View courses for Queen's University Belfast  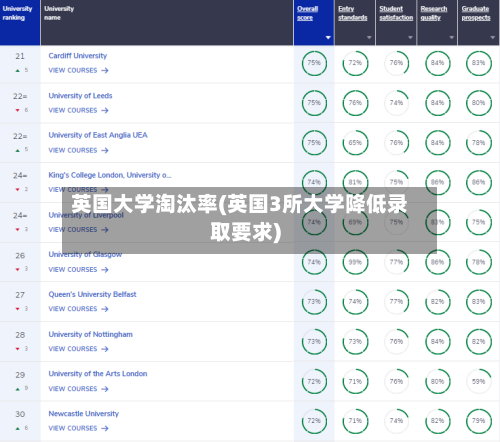point(78,309)
